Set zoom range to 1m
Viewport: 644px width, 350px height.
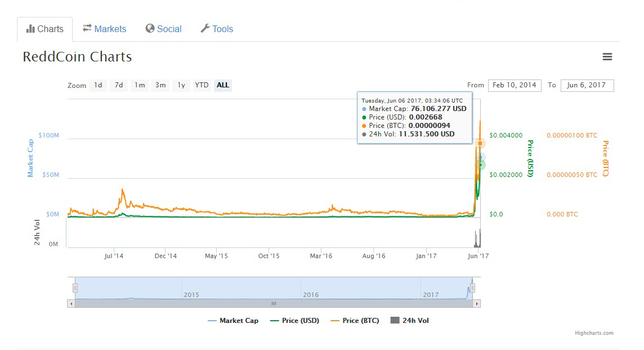tap(140, 85)
